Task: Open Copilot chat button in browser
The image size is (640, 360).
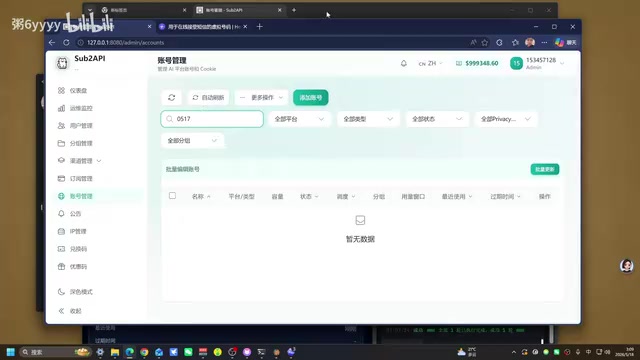Action: [x=566, y=42]
